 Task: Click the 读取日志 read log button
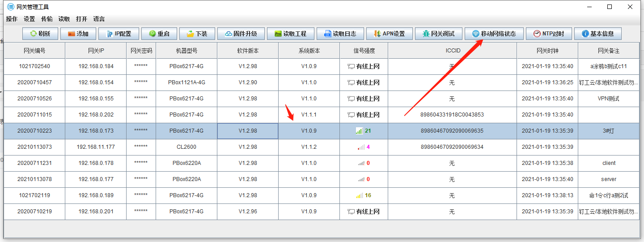pyautogui.click(x=340, y=34)
